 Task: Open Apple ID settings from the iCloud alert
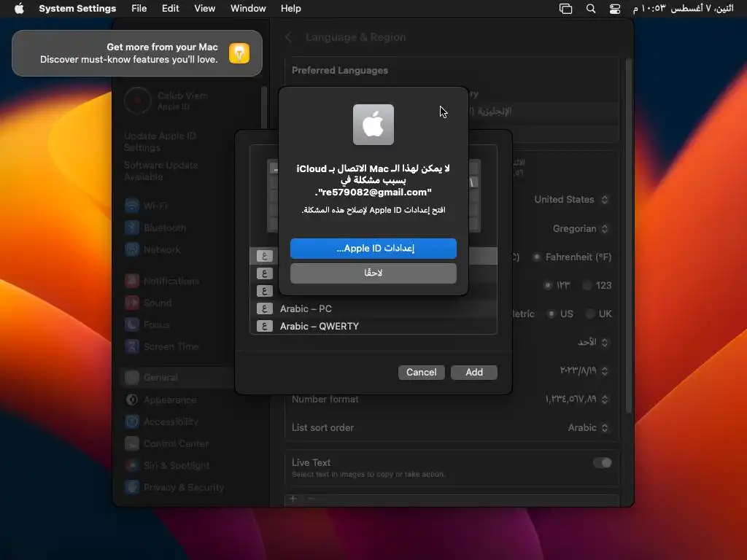tap(373, 249)
